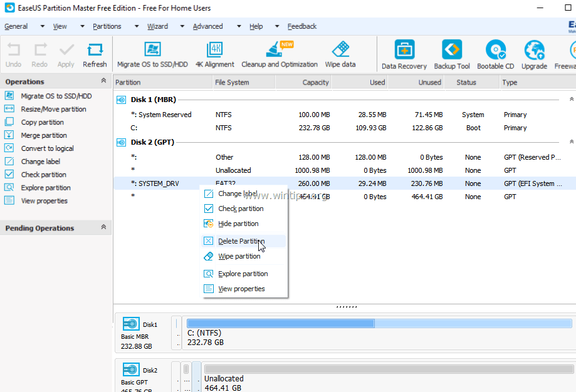The width and height of the screenshot is (576, 392).
Task: Open the Help menu dropdown arrow
Action: tap(277, 26)
